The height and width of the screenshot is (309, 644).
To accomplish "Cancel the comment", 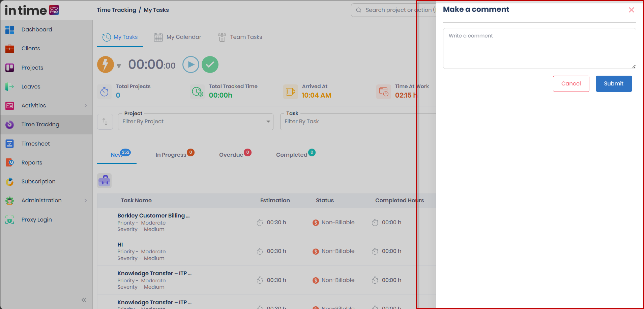I will click(x=571, y=84).
